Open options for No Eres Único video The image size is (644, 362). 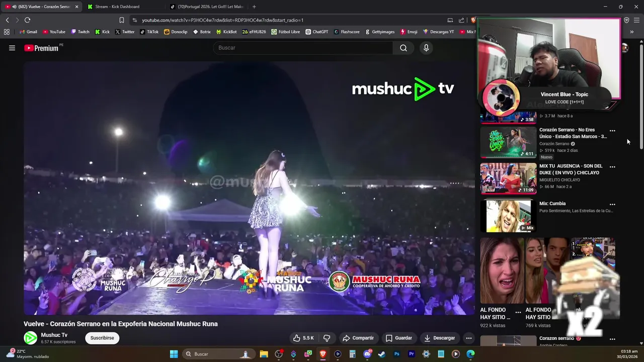612,130
